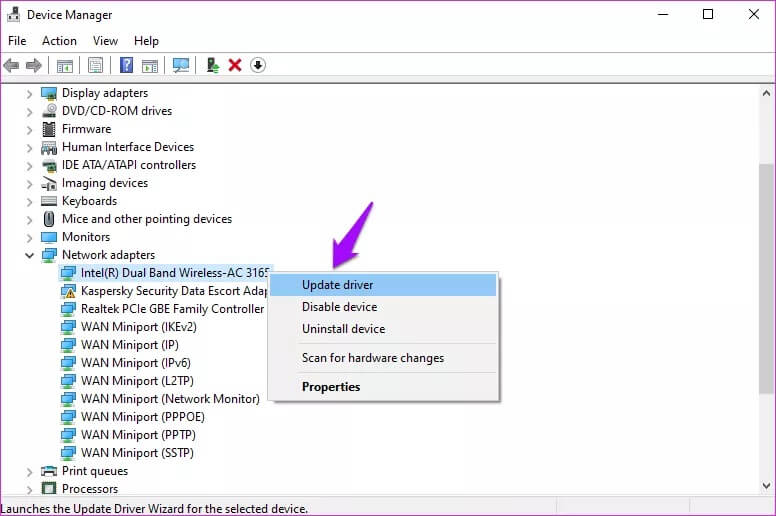Select WAN Miniport (PPTP)
776x516 pixels.
pyautogui.click(x=138, y=435)
